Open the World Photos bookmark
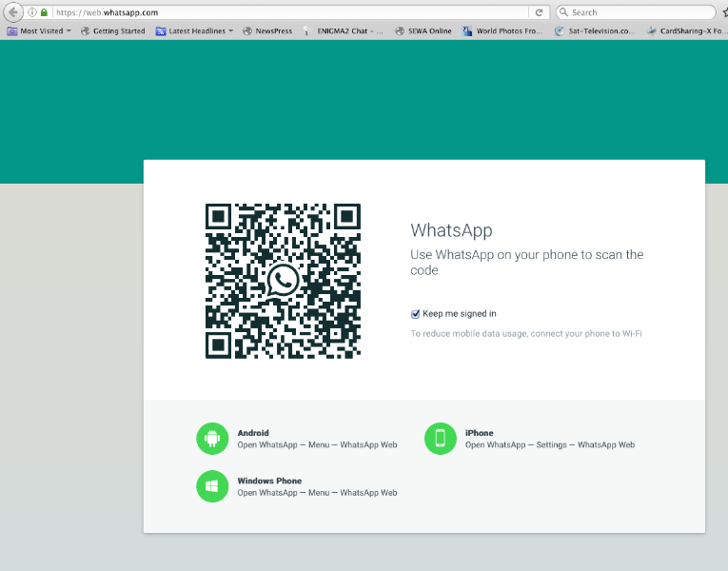728x571 pixels. click(502, 31)
